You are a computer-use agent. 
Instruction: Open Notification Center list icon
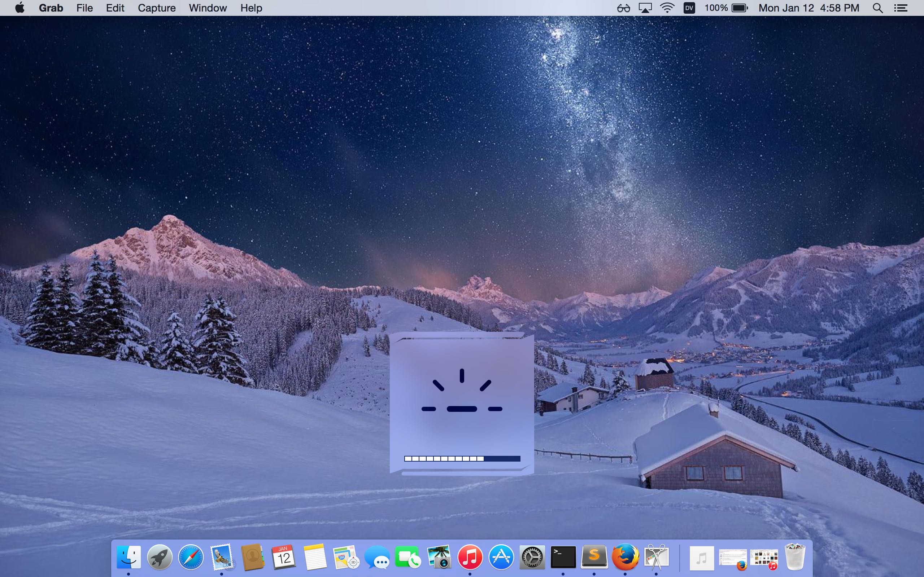click(901, 8)
